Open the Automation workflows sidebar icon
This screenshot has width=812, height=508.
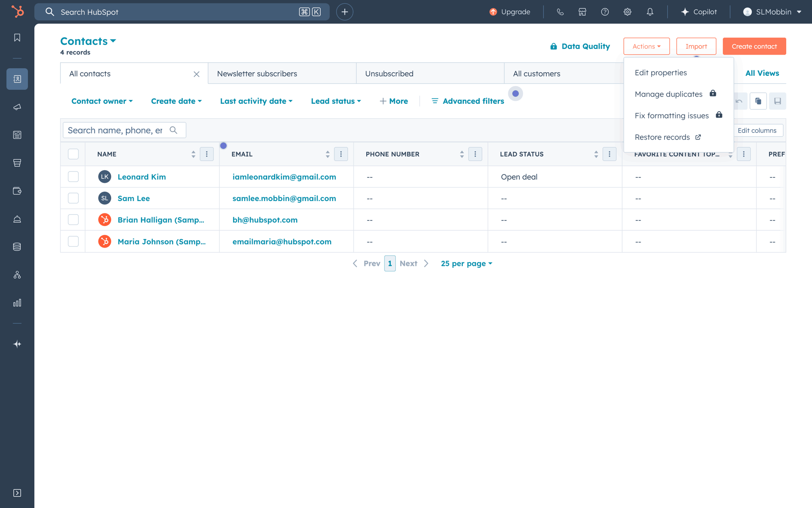(x=17, y=275)
